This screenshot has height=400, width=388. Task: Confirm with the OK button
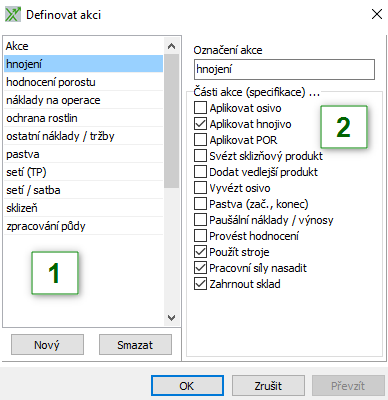[x=187, y=386]
